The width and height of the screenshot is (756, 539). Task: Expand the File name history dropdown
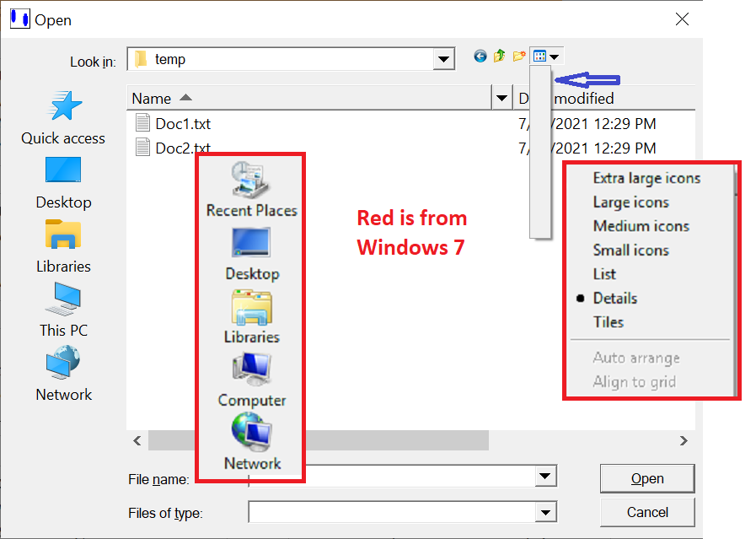tap(545, 477)
